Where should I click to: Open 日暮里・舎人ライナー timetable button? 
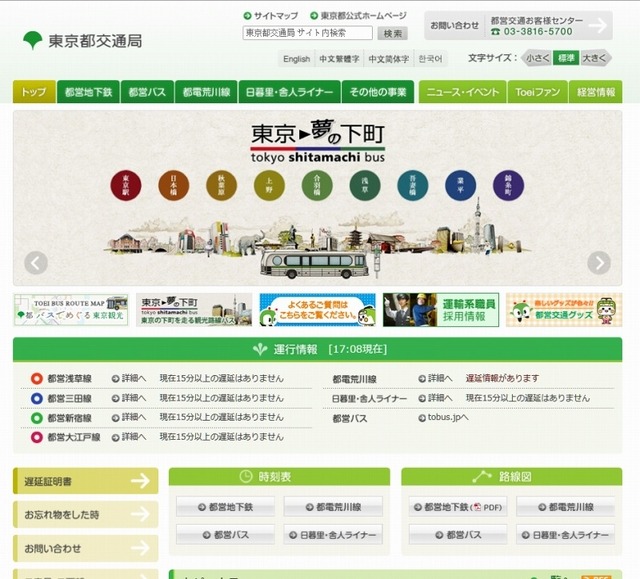pyautogui.click(x=333, y=535)
